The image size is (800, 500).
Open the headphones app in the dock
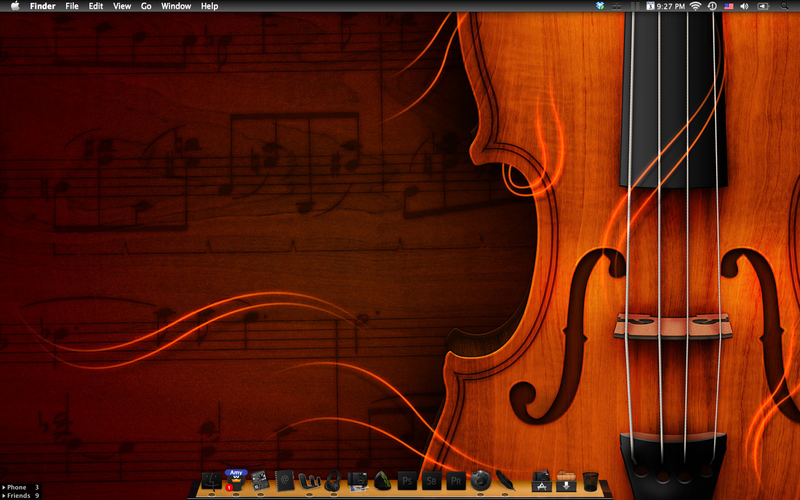[x=333, y=479]
